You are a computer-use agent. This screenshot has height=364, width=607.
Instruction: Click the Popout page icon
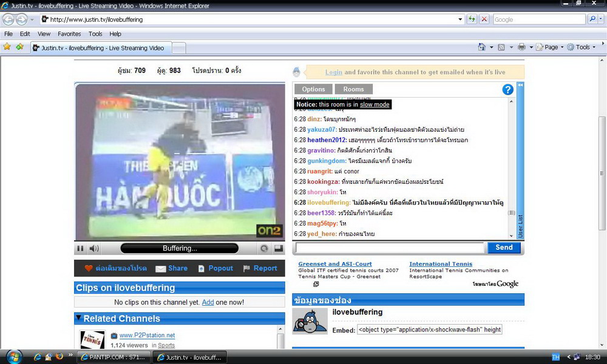point(202,269)
